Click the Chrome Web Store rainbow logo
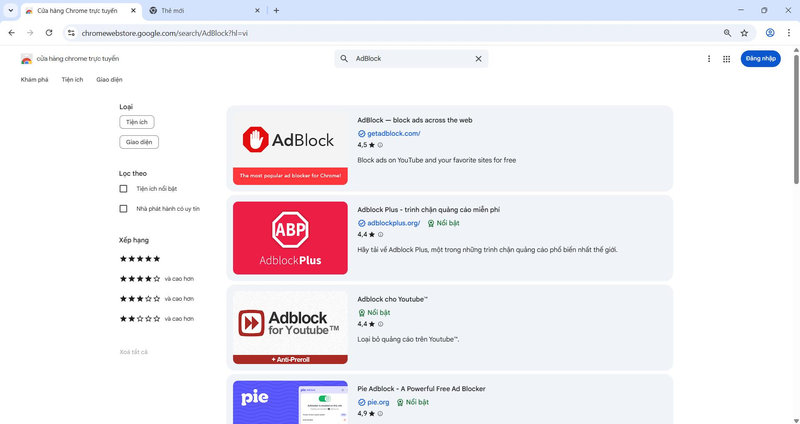 (x=27, y=59)
